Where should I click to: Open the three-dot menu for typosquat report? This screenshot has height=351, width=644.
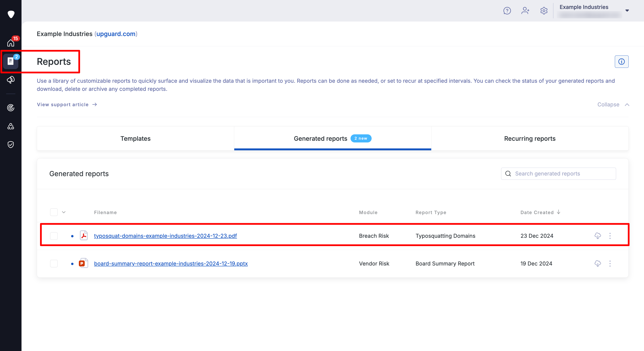tap(610, 236)
